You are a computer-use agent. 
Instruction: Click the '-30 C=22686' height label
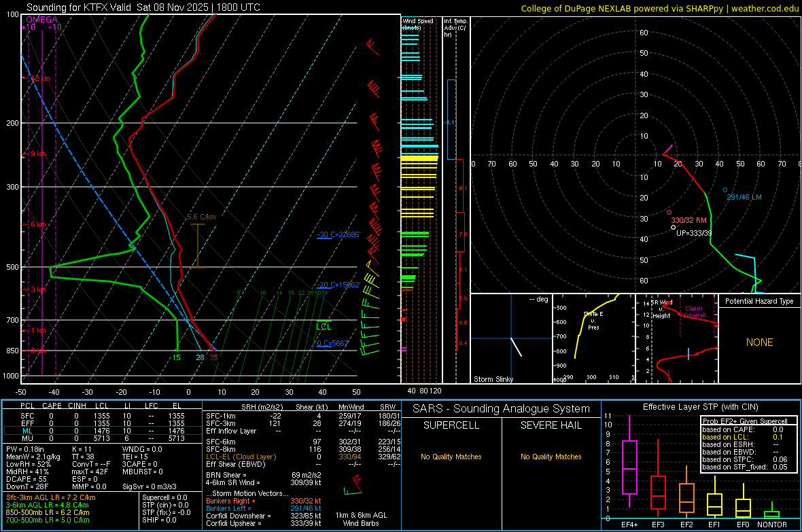(x=338, y=234)
